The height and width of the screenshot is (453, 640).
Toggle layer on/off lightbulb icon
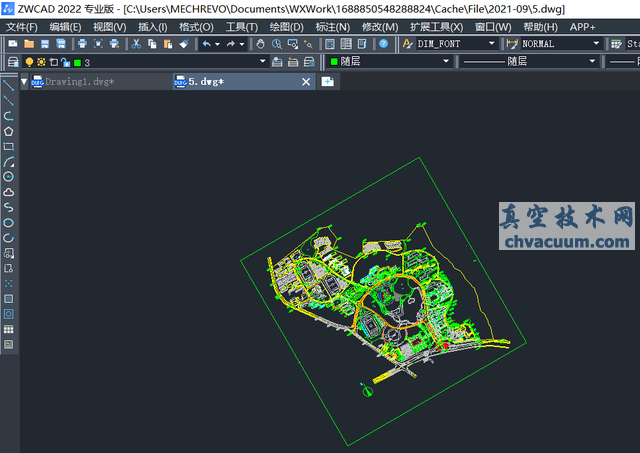29,62
